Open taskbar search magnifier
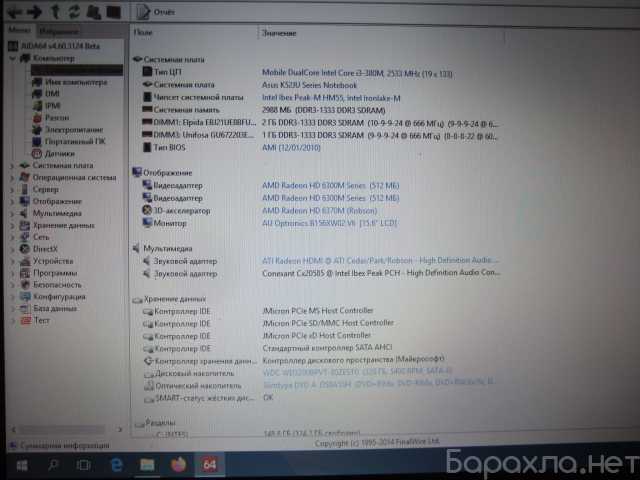The height and width of the screenshot is (480, 640). click(x=53, y=465)
